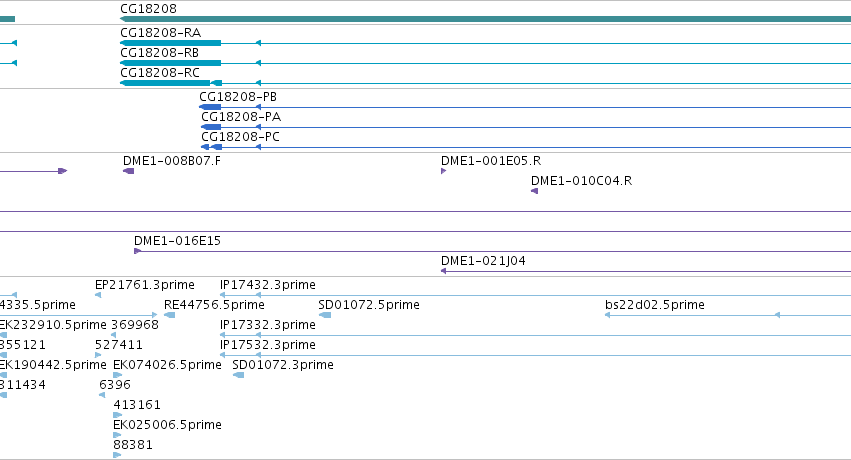Click the CG18208-PB protein label
The image size is (851, 460).
(x=238, y=97)
